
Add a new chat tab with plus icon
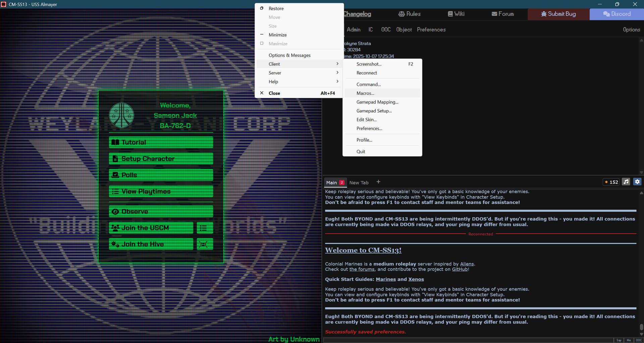tap(378, 182)
